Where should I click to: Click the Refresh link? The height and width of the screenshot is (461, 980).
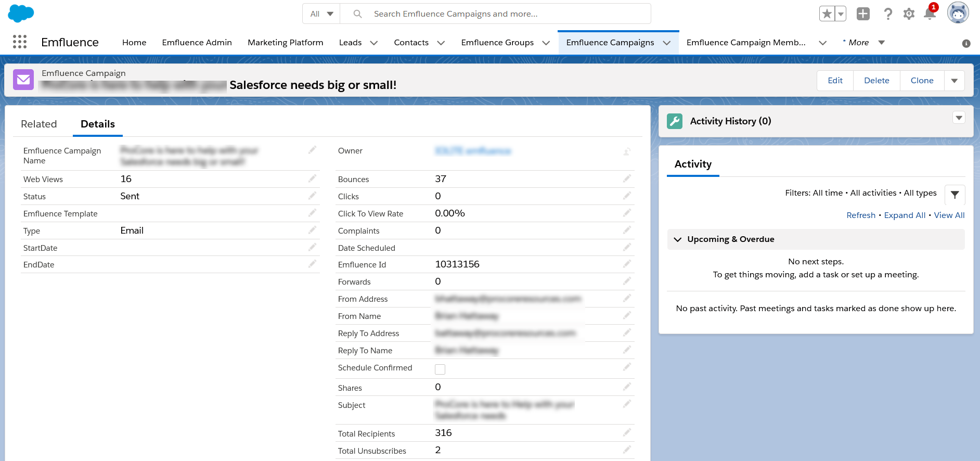861,215
